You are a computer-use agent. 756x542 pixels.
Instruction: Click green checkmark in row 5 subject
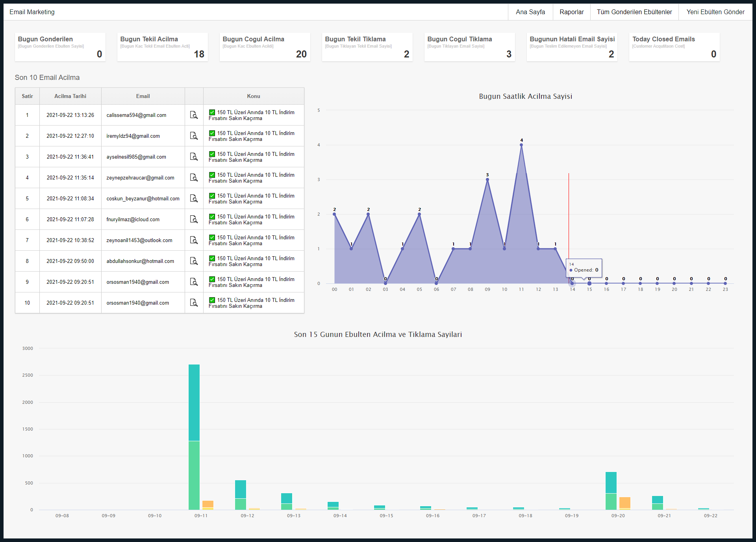click(212, 196)
